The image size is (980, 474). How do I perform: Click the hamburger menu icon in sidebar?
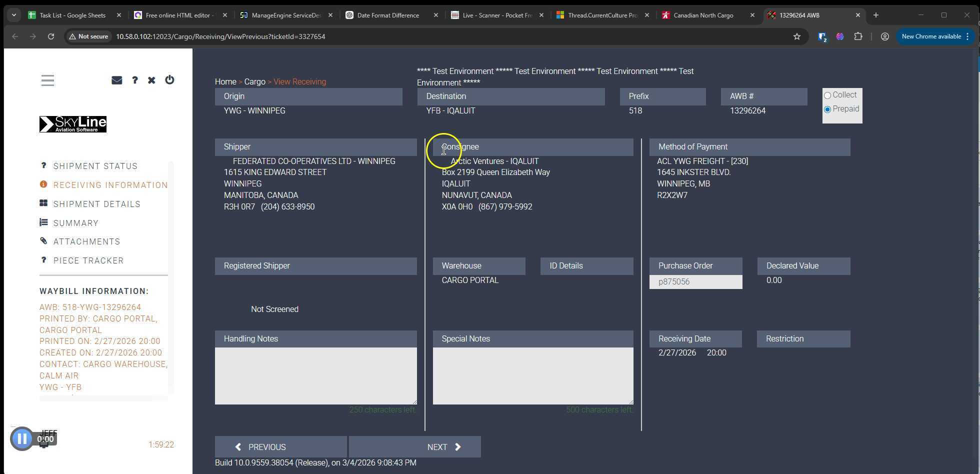point(47,80)
